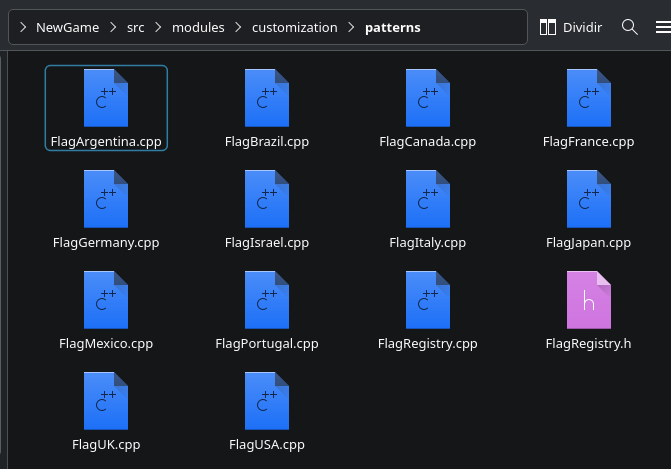Go to the modules breadcrumb folder
671x469 pixels.
point(198,27)
